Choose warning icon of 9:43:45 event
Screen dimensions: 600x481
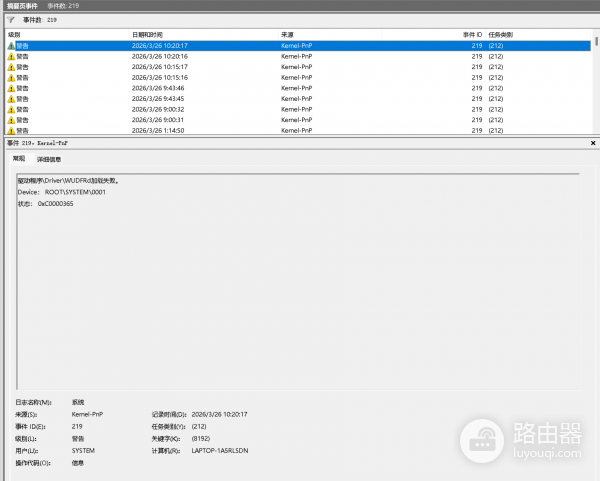pyautogui.click(x=11, y=99)
